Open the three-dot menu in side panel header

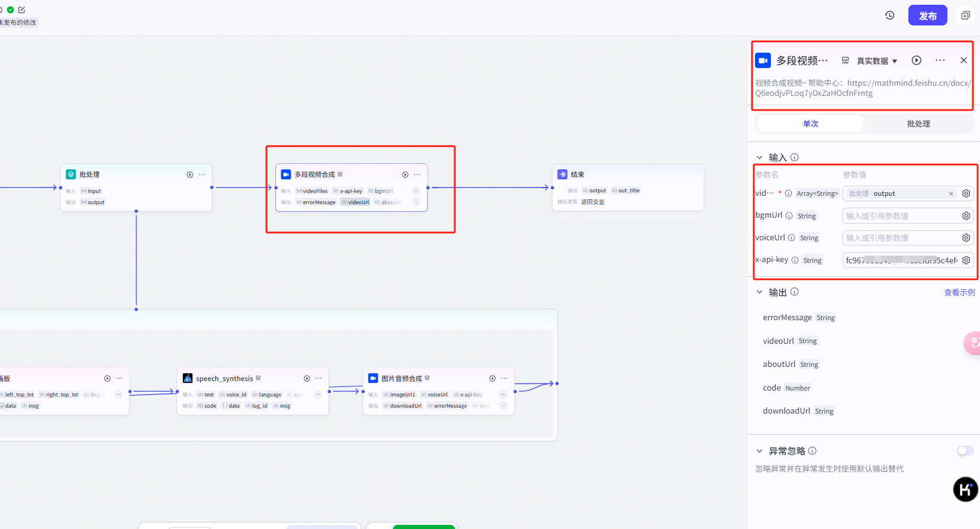(x=940, y=60)
